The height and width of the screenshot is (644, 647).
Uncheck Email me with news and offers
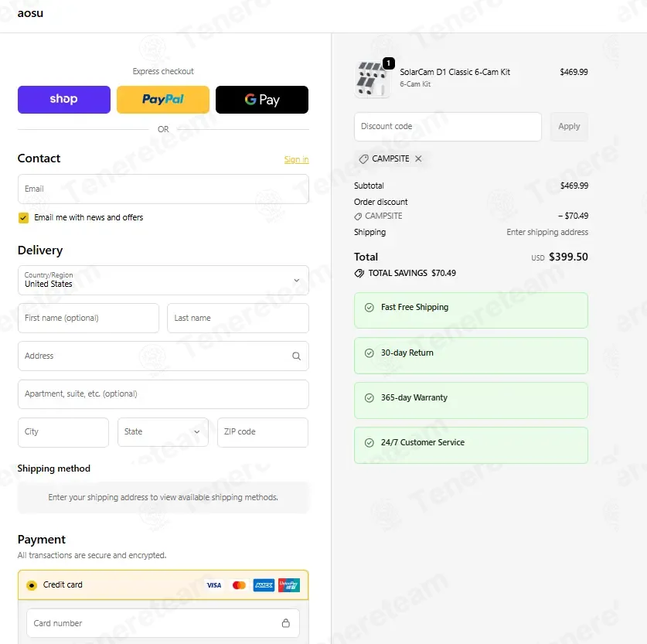pyautogui.click(x=23, y=217)
